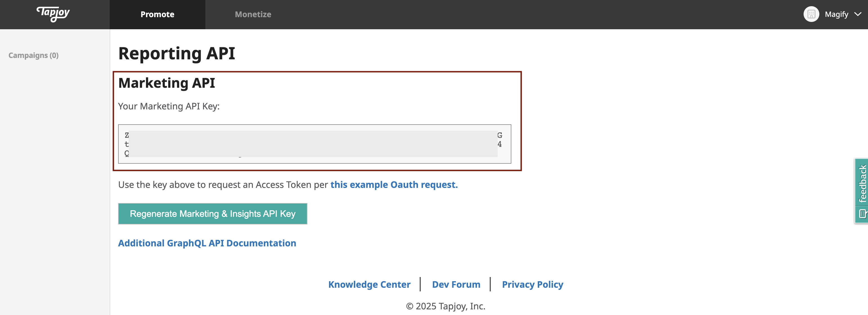Open the example Oauth request link
Viewport: 868px width, 315px height.
[x=394, y=184]
